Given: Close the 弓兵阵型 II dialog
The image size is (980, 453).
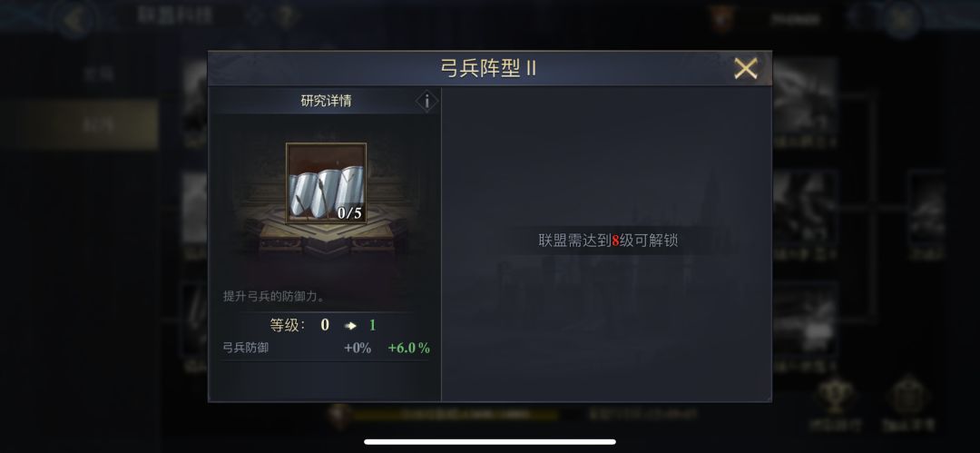Looking at the screenshot, I should coord(746,68).
